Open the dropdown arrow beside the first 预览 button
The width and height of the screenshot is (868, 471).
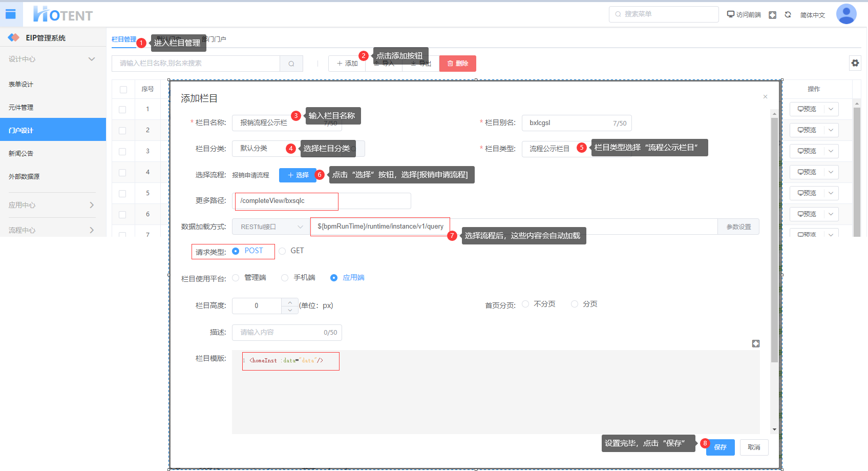click(x=831, y=109)
